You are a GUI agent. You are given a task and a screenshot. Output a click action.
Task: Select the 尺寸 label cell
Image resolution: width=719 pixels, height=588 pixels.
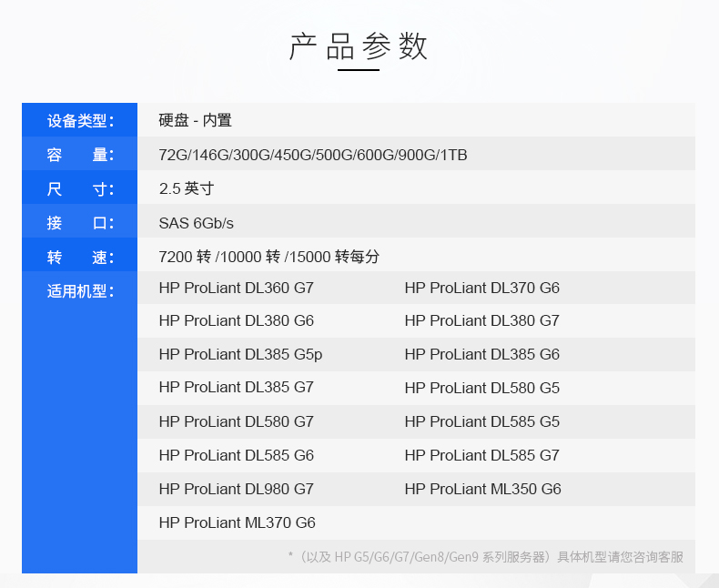pos(80,188)
